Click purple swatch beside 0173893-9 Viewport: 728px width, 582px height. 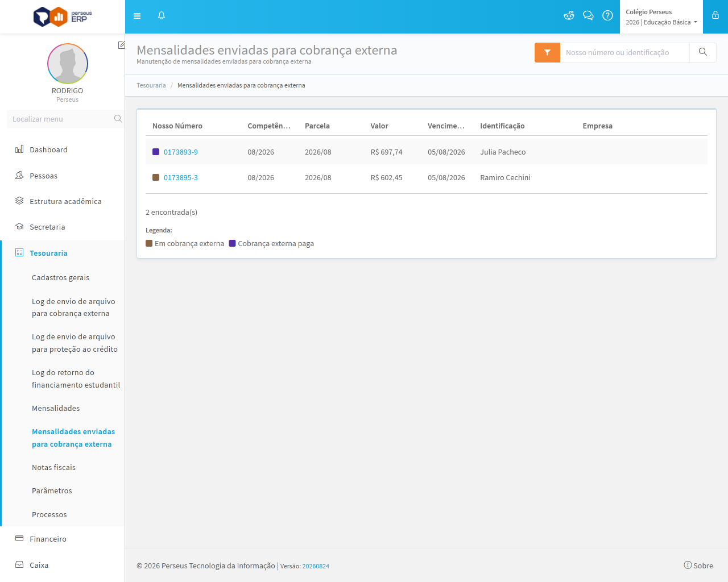(x=156, y=152)
